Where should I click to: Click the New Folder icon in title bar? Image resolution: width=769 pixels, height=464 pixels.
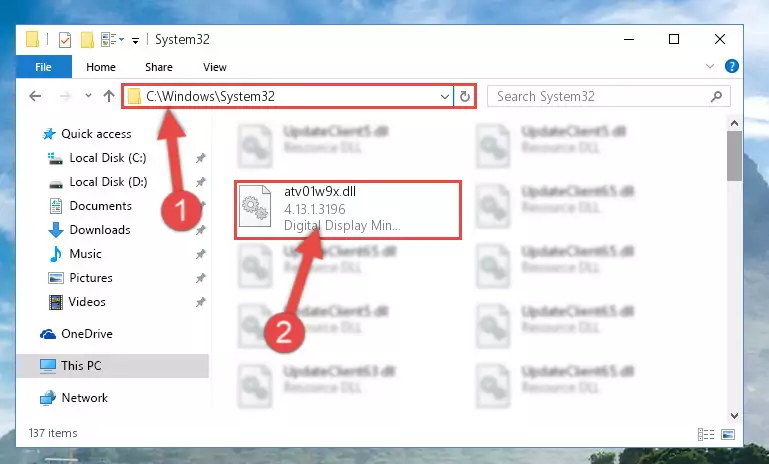(x=87, y=39)
